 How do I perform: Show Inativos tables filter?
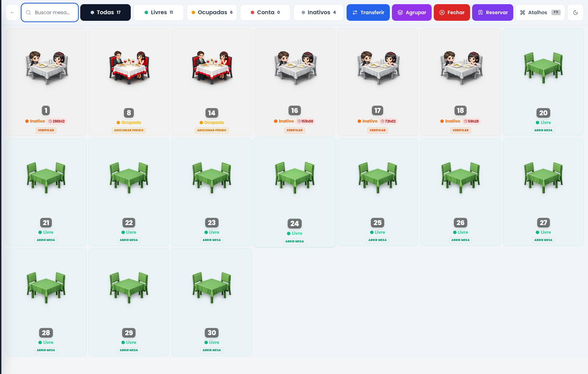click(319, 12)
